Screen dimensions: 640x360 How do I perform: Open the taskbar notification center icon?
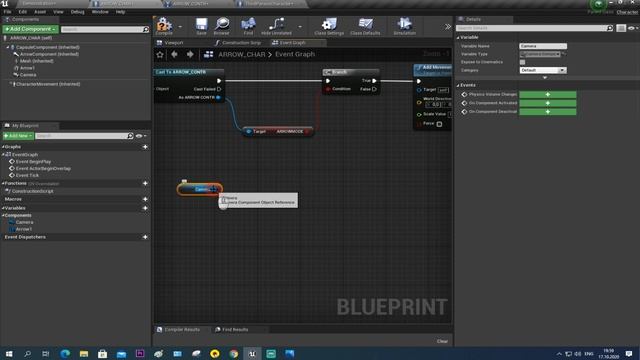(x=629, y=353)
